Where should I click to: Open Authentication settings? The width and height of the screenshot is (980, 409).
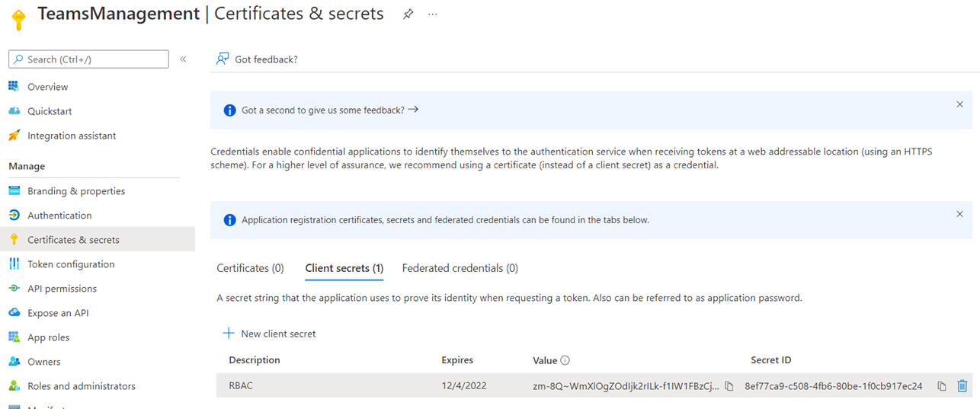pos(59,216)
